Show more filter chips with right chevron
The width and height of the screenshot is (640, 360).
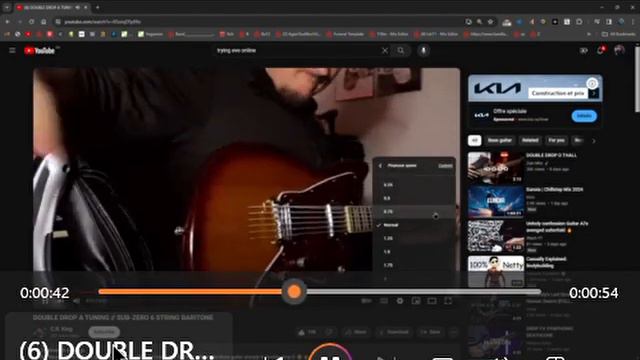[x=593, y=141]
